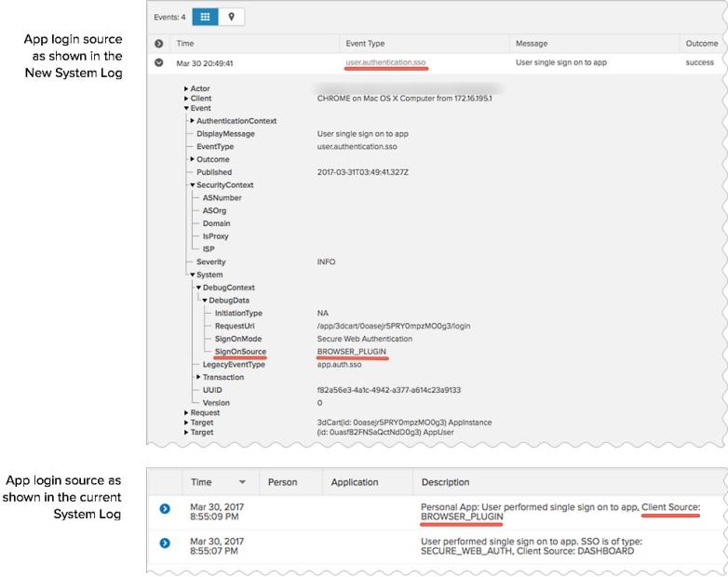728x577 pixels.
Task: Select the Severity tree item
Action: point(210,262)
